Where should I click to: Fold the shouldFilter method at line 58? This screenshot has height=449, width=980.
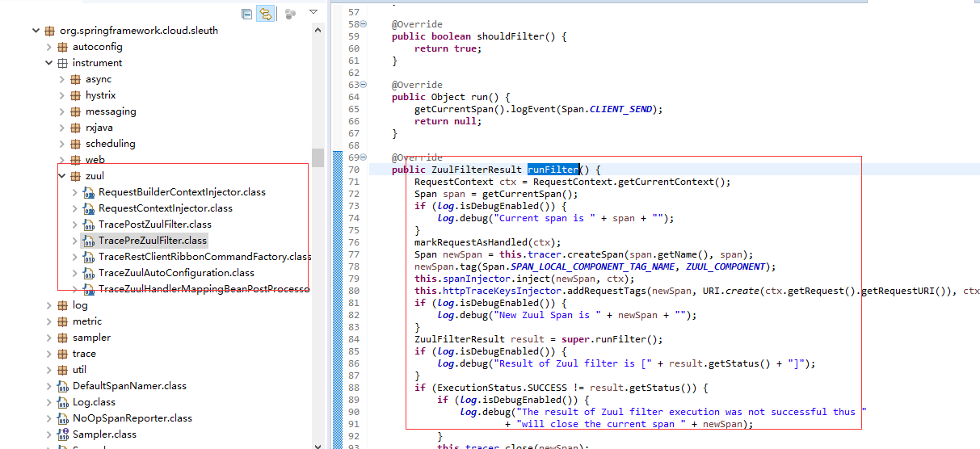[364, 24]
